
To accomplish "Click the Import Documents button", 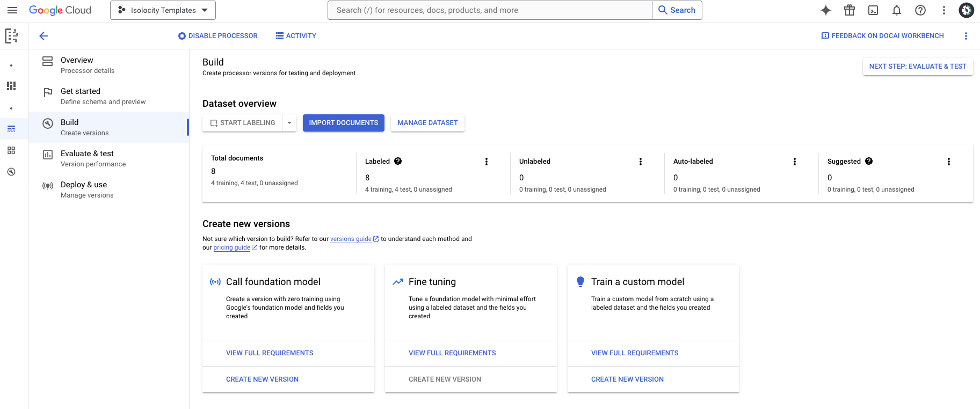I will pyautogui.click(x=343, y=123).
